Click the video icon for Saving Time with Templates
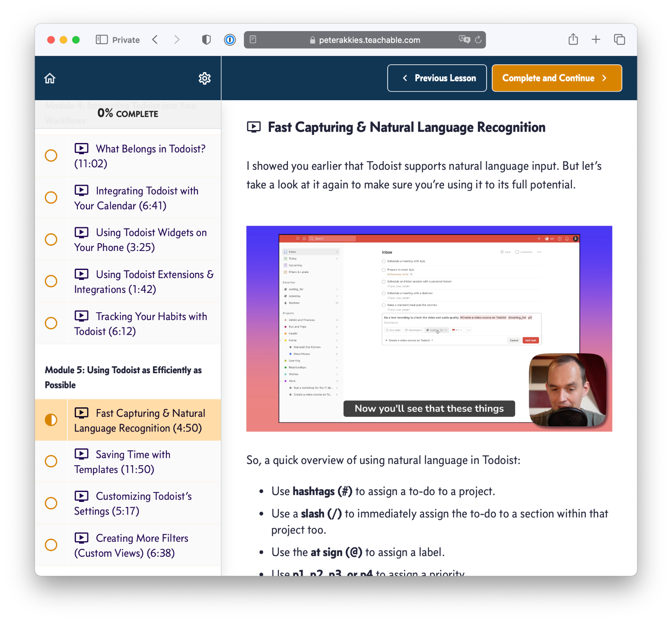This screenshot has width=672, height=622. [82, 454]
